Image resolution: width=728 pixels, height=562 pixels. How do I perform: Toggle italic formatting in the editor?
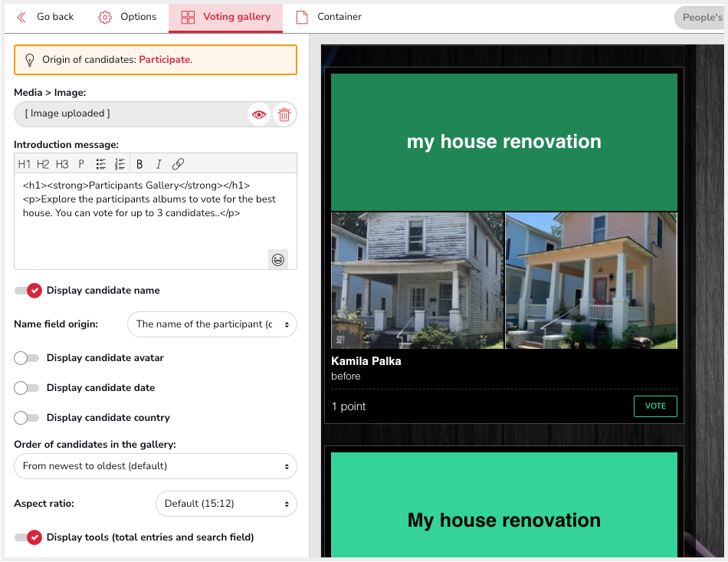(159, 164)
